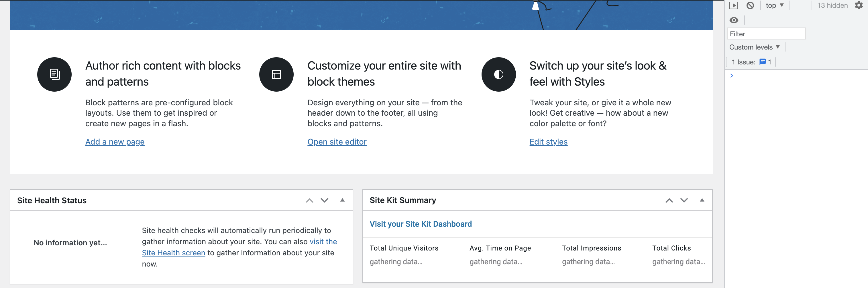868x288 pixels.
Task: Create a live expression with the eye icon
Action: tap(734, 20)
